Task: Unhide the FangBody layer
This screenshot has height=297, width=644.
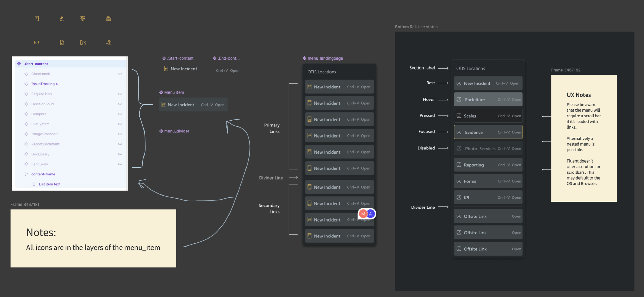Action: 120,164
